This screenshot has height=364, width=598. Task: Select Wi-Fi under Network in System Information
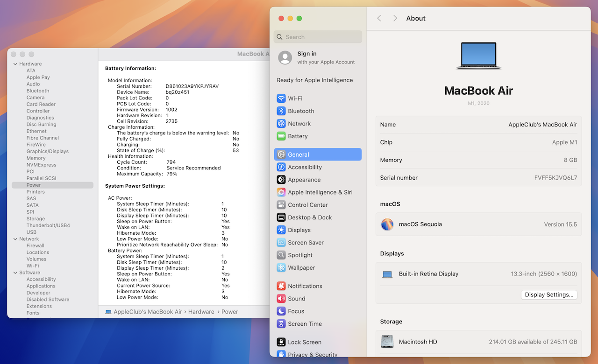click(x=33, y=266)
